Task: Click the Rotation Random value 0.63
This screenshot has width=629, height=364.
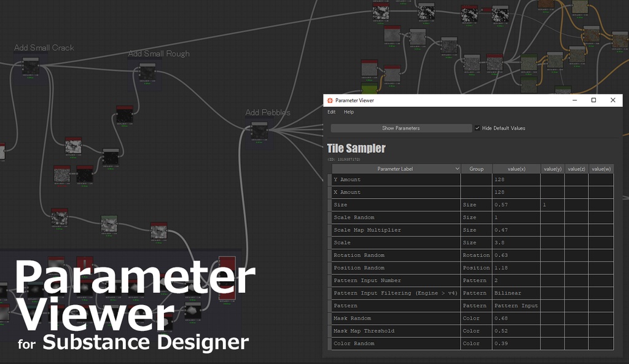Action: (x=516, y=255)
